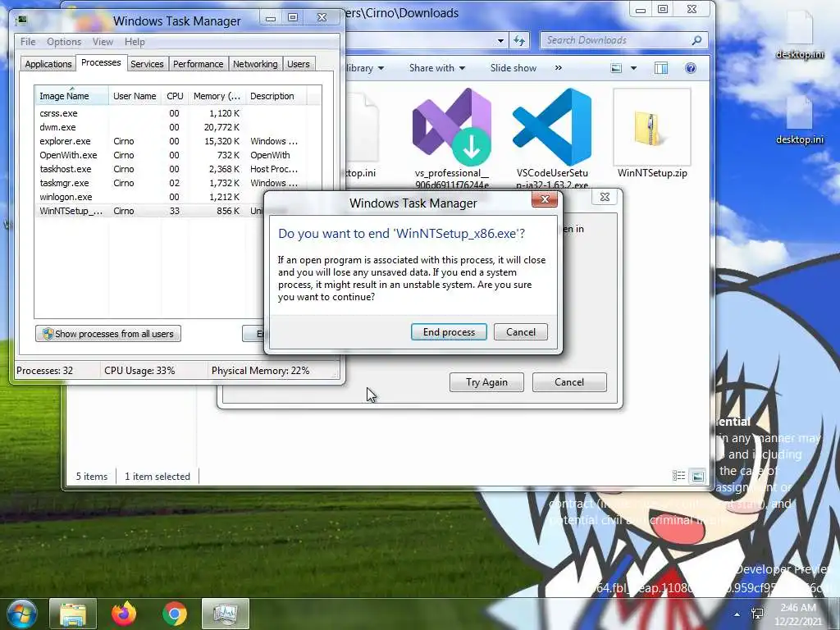The image size is (840, 630).
Task: Confirm with the End process button
Action: point(449,332)
